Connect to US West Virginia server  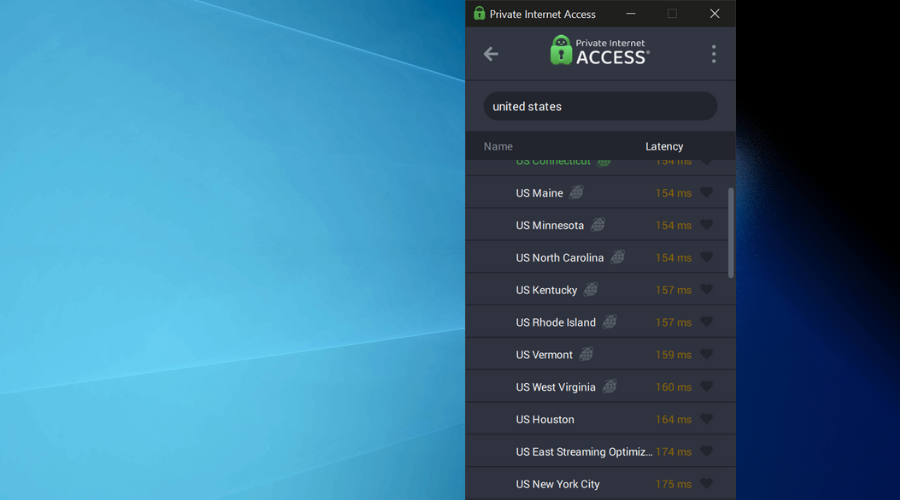click(555, 387)
